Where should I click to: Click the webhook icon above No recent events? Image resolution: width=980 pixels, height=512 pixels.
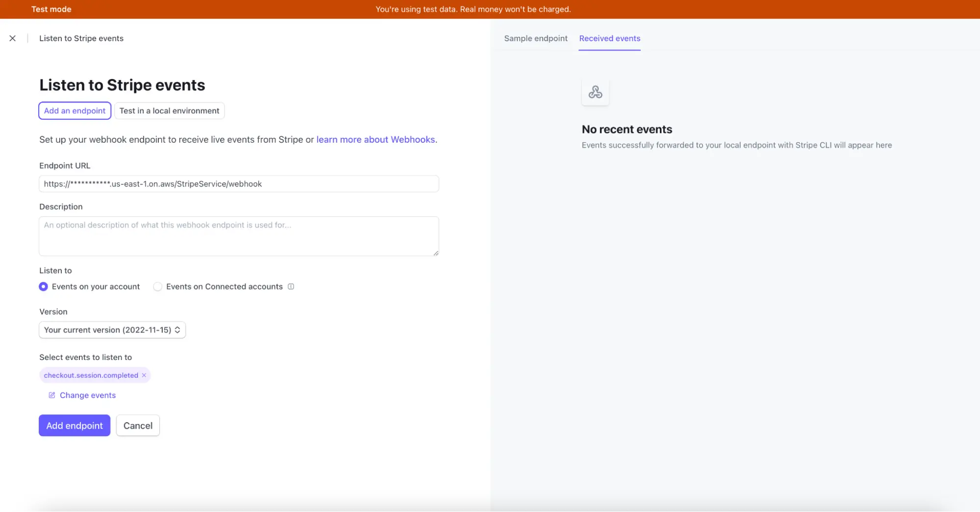(595, 92)
